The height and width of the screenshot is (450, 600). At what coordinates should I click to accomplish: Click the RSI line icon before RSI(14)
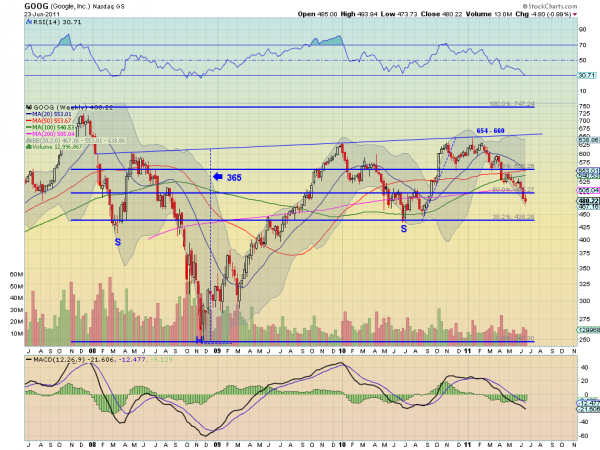(x=29, y=22)
